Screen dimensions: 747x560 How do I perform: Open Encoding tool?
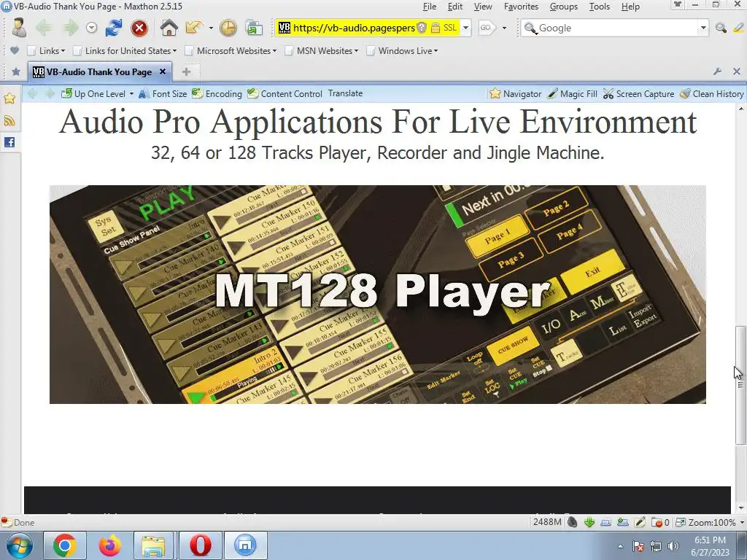[x=217, y=93]
